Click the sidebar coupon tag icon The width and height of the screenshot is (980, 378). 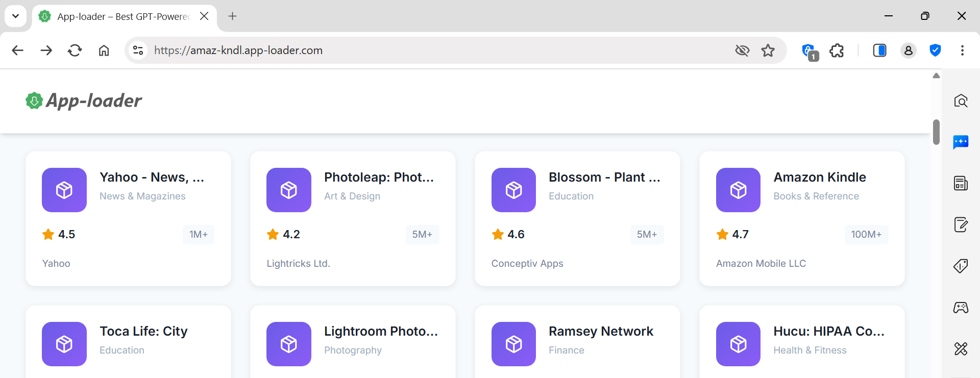[961, 266]
